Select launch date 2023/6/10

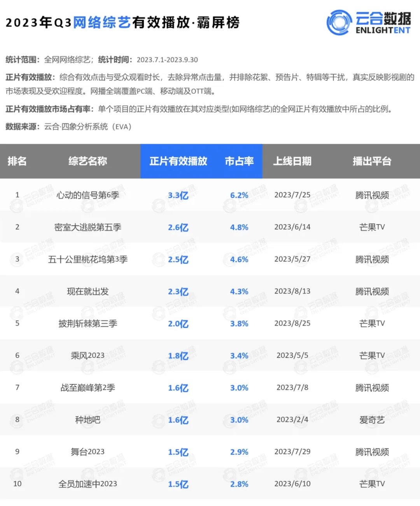(292, 484)
